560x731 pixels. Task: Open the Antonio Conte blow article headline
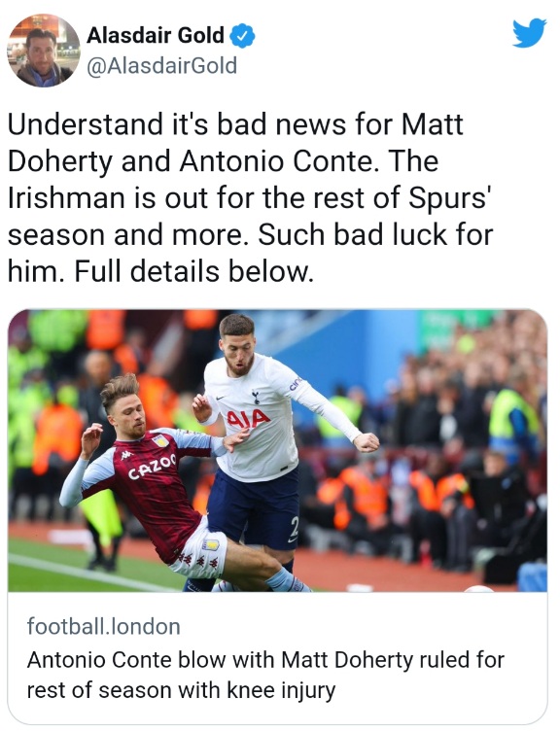pyautogui.click(x=265, y=675)
